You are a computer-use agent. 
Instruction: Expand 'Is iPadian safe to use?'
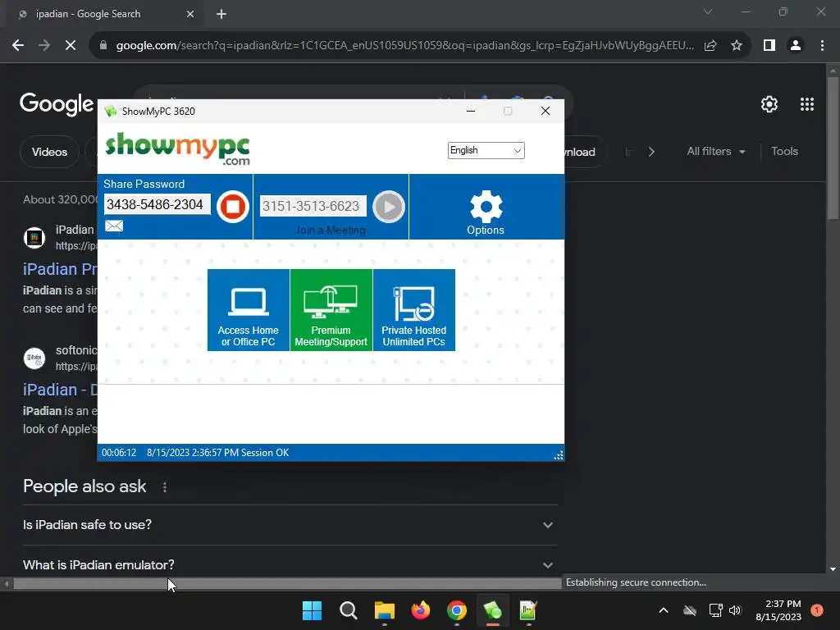point(290,525)
